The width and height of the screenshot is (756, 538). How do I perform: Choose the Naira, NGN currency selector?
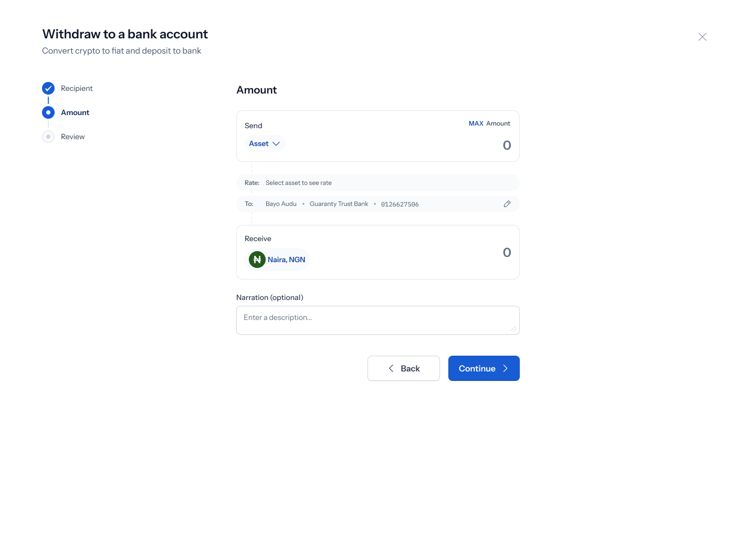click(278, 260)
